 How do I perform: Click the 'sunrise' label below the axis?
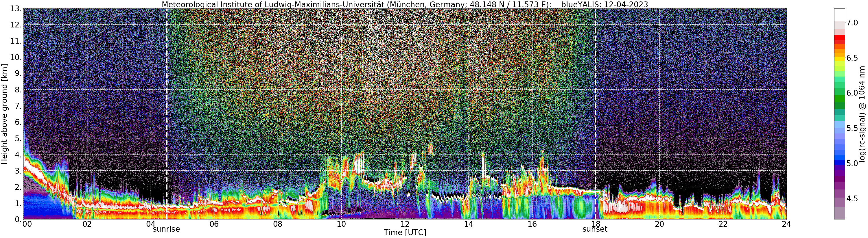[167, 229]
